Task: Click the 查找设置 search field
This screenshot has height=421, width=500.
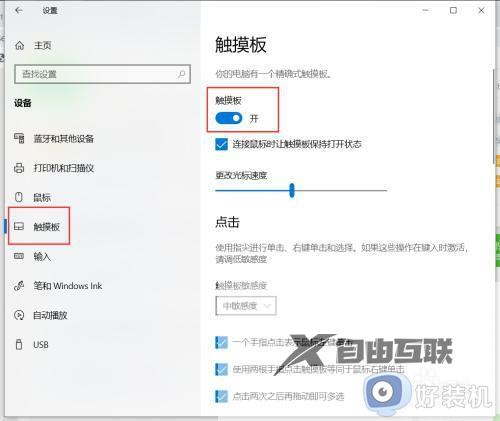Action: click(102, 74)
